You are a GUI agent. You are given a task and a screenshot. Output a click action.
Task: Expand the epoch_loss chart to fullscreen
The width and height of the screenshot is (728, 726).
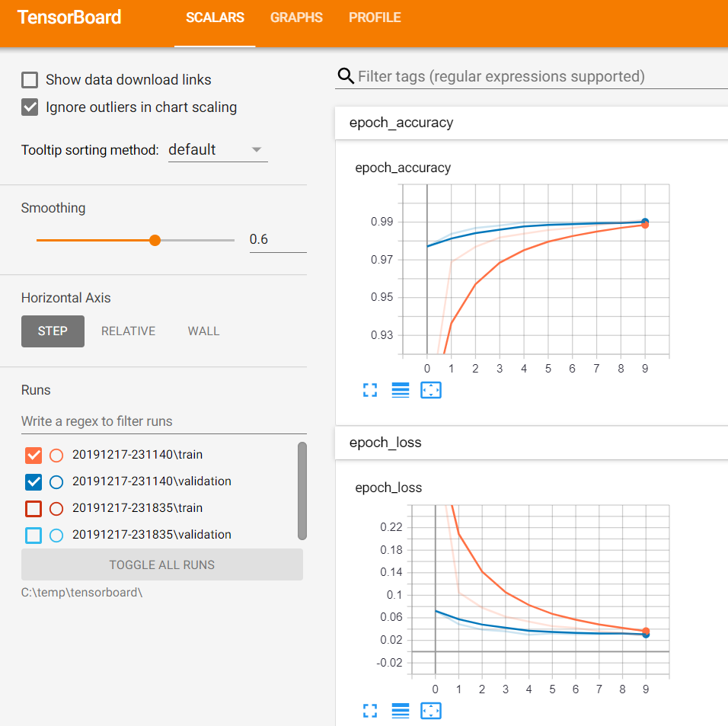370,710
